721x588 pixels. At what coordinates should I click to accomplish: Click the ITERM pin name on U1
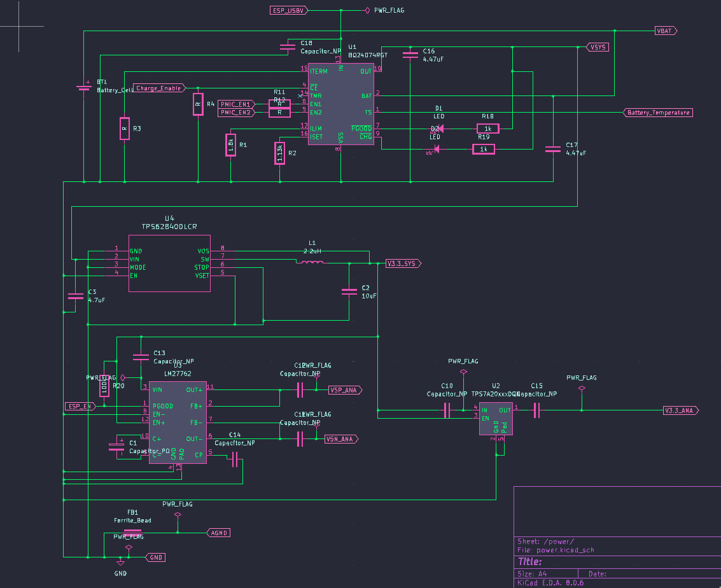319,71
